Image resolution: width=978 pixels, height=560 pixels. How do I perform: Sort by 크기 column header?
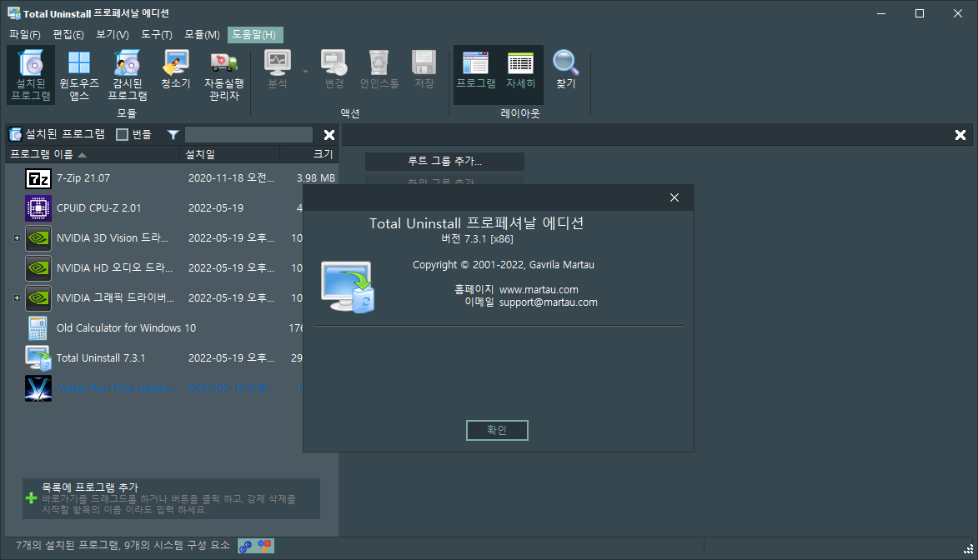click(308, 154)
